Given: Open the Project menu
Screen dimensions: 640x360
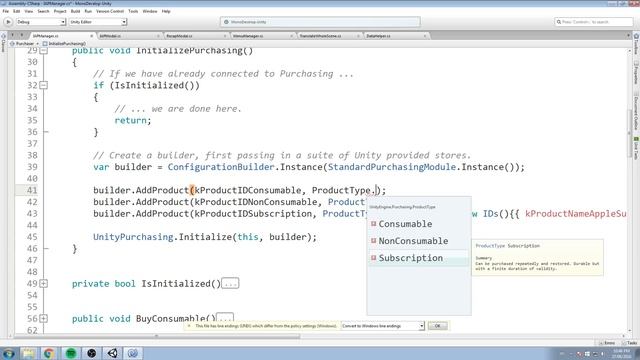Looking at the screenshot, I should tap(60, 11).
